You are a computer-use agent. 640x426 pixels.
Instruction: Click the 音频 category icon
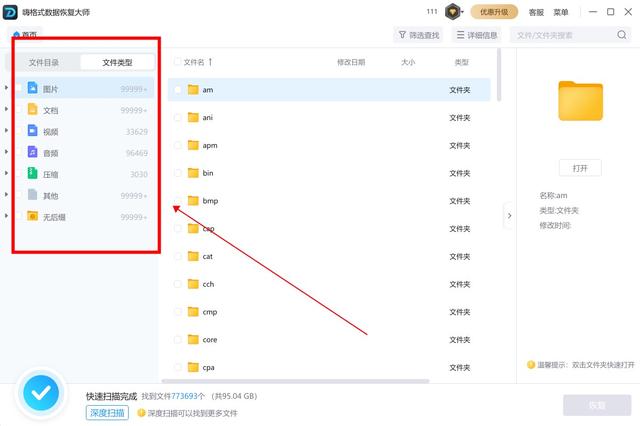32,152
